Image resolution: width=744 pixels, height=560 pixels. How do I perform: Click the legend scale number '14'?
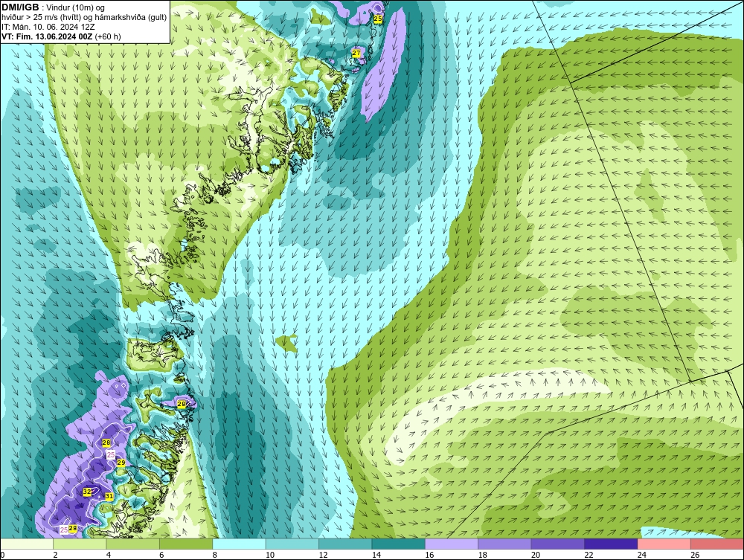[x=376, y=555]
